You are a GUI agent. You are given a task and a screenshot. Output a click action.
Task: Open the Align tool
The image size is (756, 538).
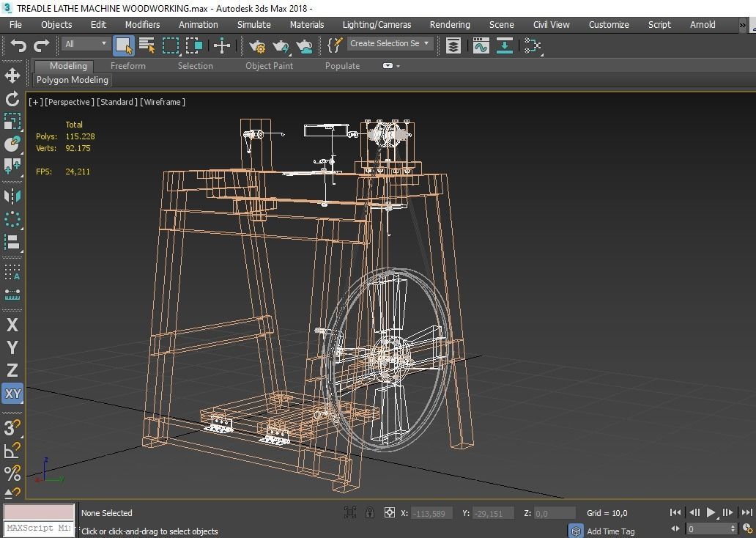point(12,242)
